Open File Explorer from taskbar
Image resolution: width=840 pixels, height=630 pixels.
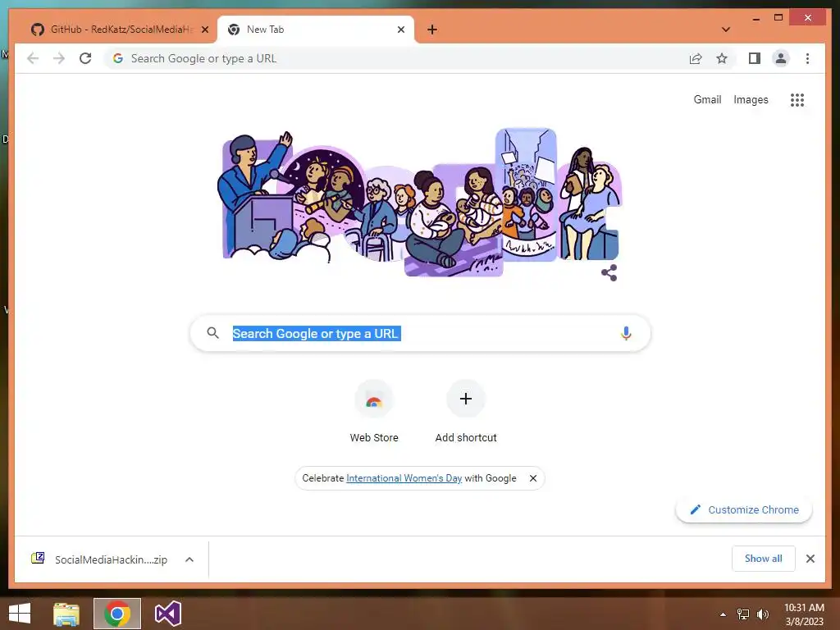tap(66, 614)
